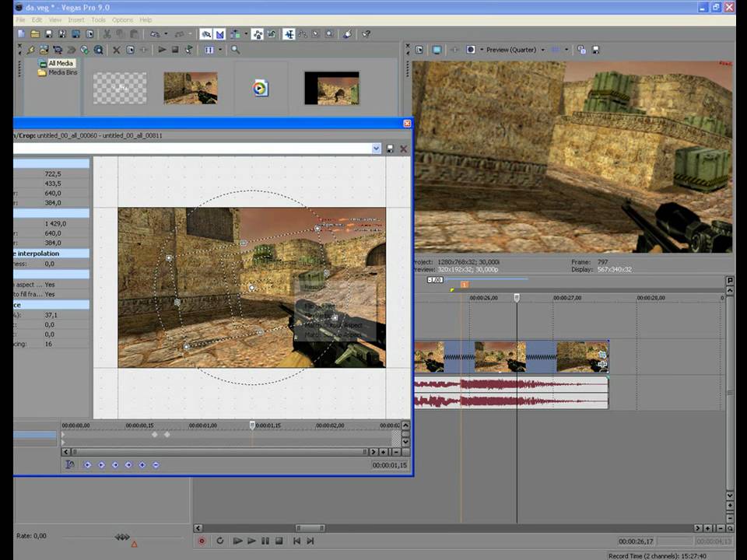Image resolution: width=747 pixels, height=560 pixels.
Task: Toggle Auto Preview in Project Media toolbar
Action: tap(188, 50)
